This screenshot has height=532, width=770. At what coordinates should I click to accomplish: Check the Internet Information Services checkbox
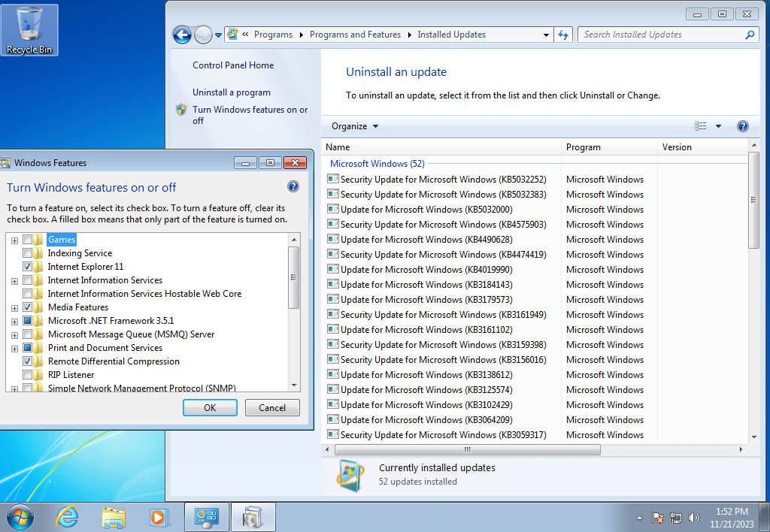coord(28,280)
